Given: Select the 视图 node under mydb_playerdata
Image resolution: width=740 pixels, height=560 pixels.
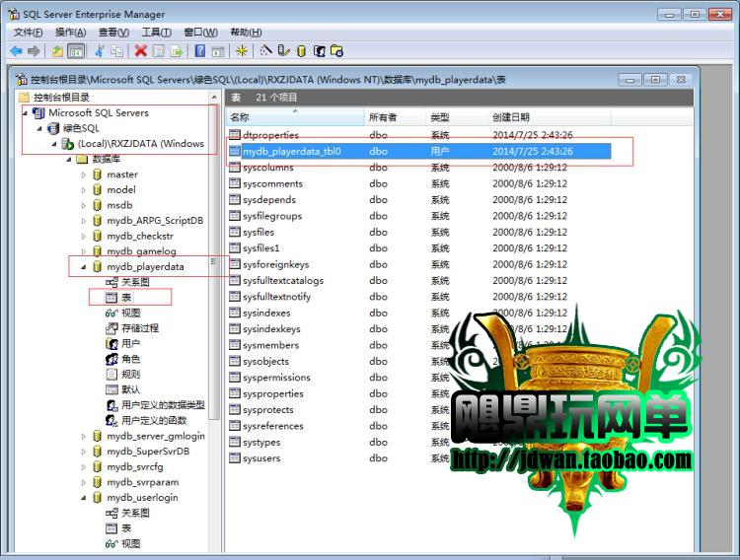Looking at the screenshot, I should point(130,313).
